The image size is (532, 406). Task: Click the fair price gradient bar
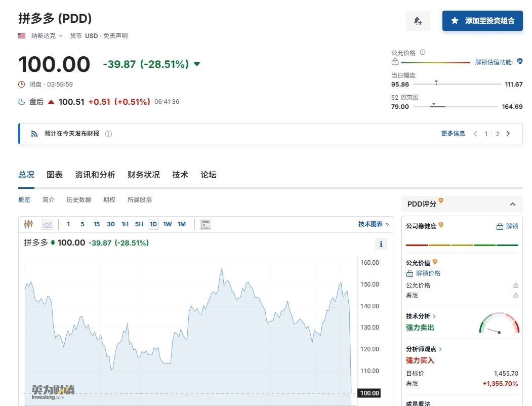[x=436, y=62]
